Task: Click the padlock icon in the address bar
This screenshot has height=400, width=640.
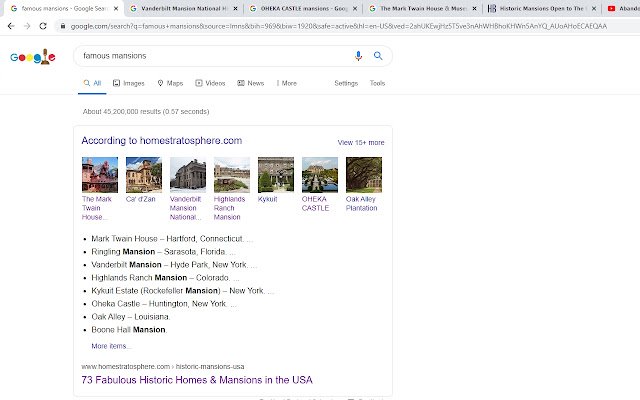Action: 62,26
